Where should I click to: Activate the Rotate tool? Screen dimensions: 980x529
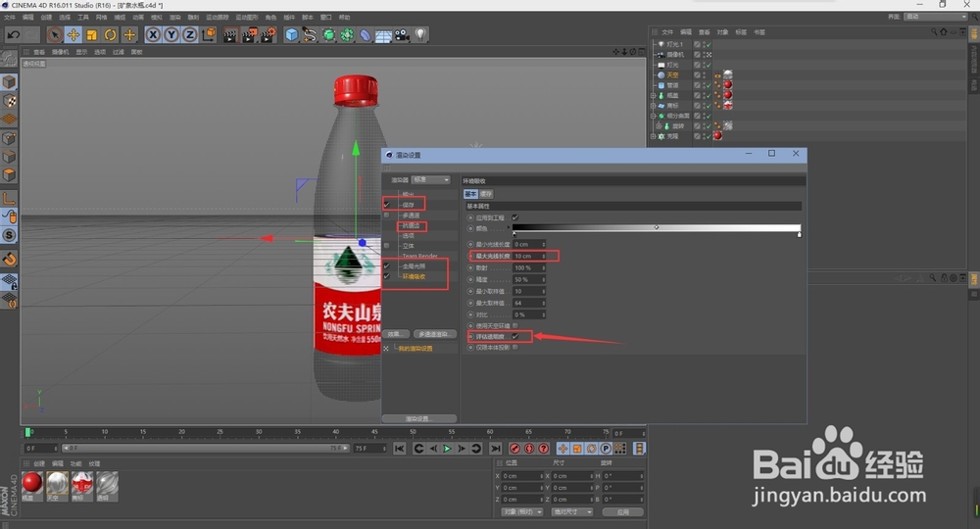point(111,35)
